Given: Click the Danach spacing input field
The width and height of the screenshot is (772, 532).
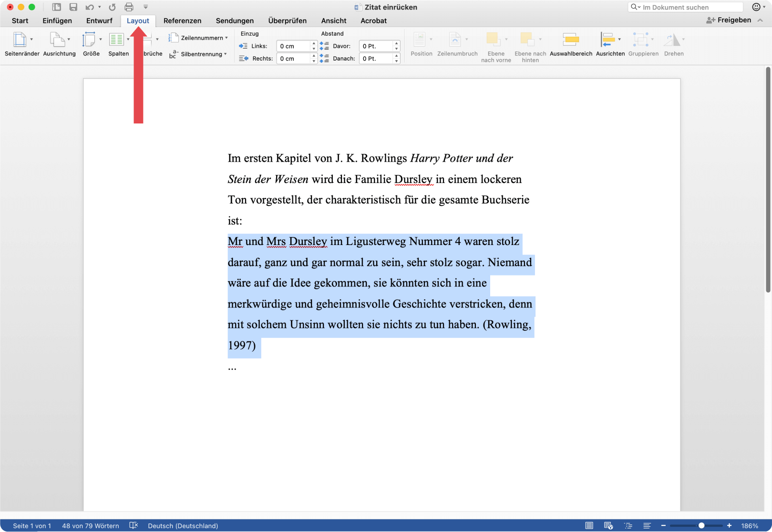Looking at the screenshot, I should click(377, 59).
